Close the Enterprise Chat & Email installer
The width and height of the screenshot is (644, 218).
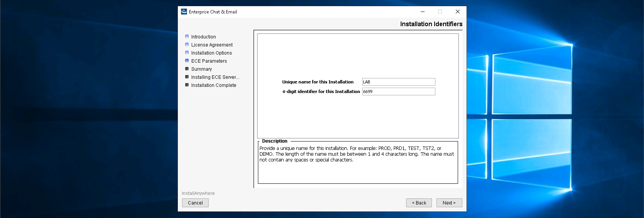click(458, 12)
